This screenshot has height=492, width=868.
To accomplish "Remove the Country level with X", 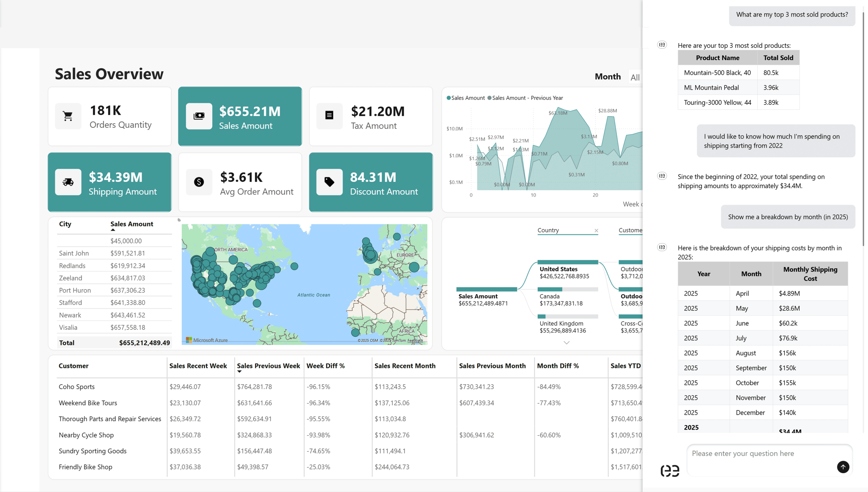I will [596, 231].
